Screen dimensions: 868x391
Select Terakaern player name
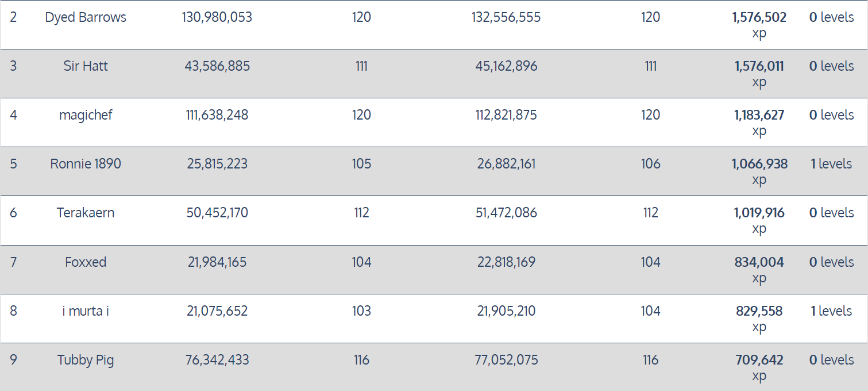[86, 213]
